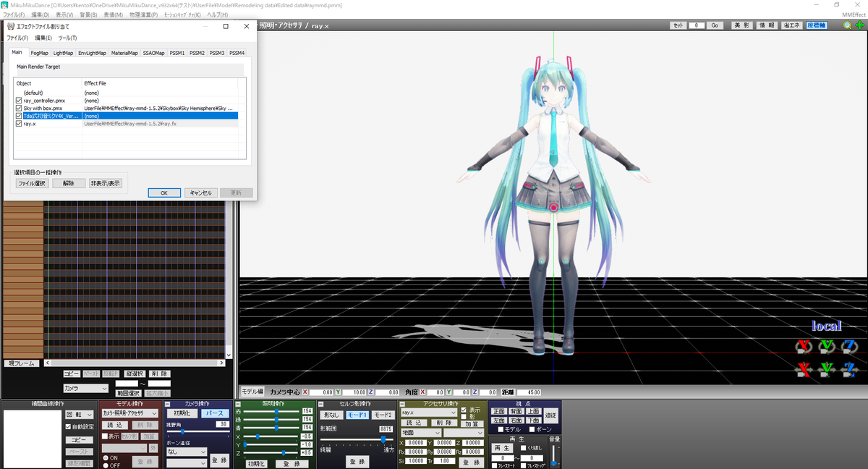The width and height of the screenshot is (868, 469).
Task: Click the frame number field next to Go
Action: coord(696,25)
